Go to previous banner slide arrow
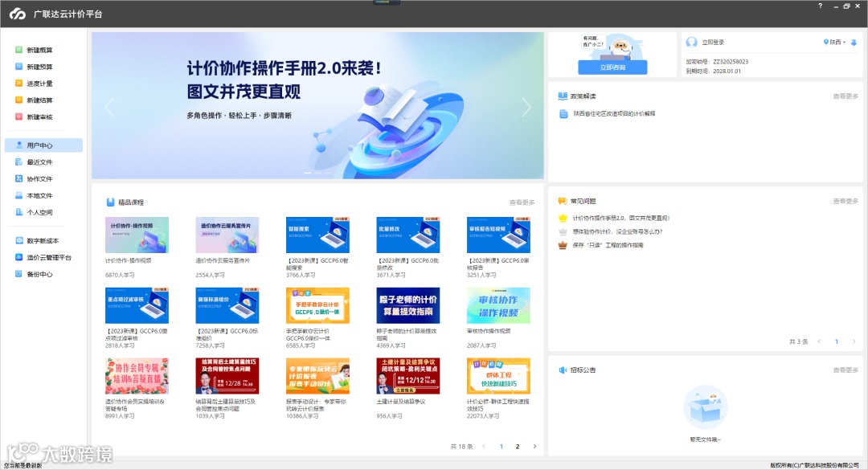Screen dimensions: 868x470 click(x=109, y=107)
